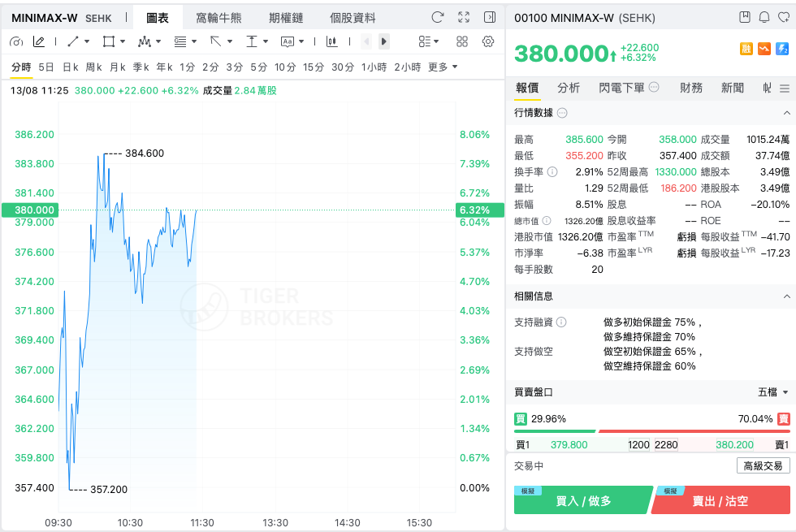Select the 15分 timeframe

314,67
